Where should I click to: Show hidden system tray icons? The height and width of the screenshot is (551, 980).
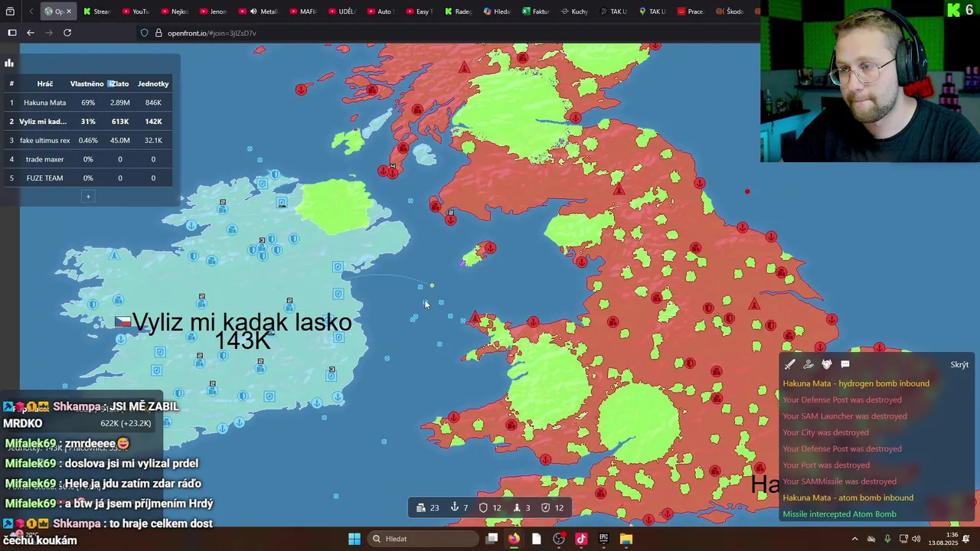pyautogui.click(x=854, y=539)
